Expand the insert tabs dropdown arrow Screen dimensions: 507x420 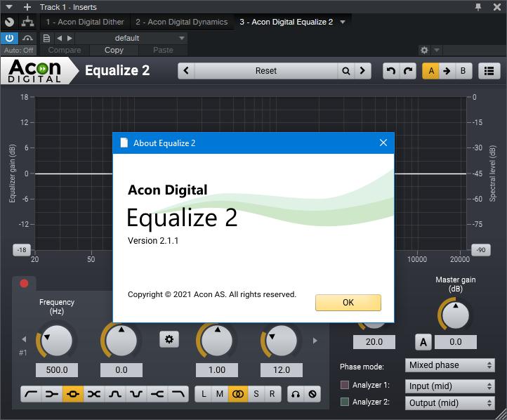coord(343,22)
